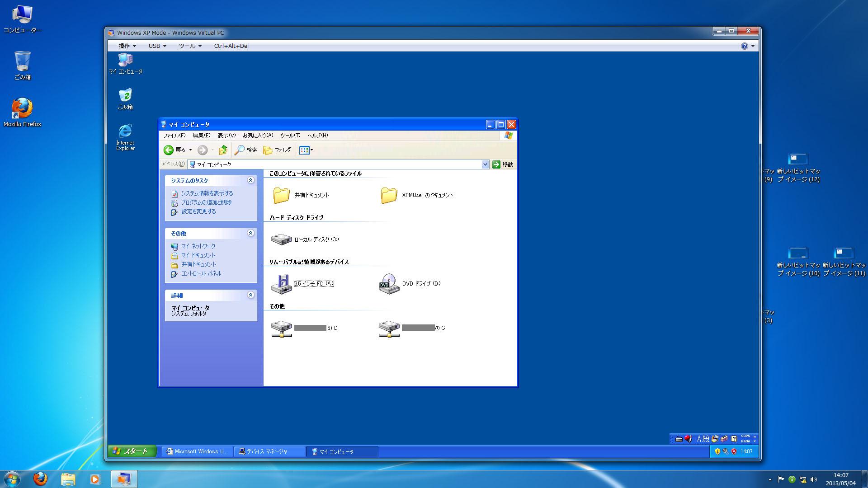Click the Ctrl+Alt+Del button in Virtual PC

tap(231, 46)
